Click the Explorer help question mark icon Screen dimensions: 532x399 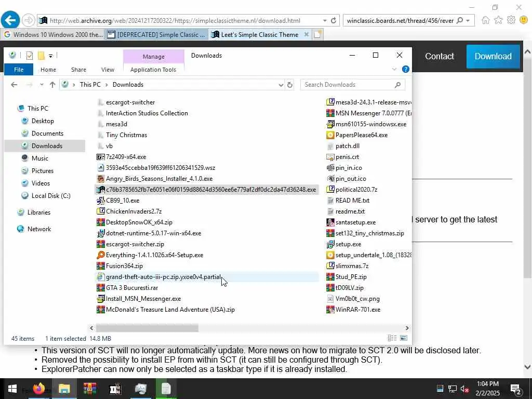tap(405, 69)
